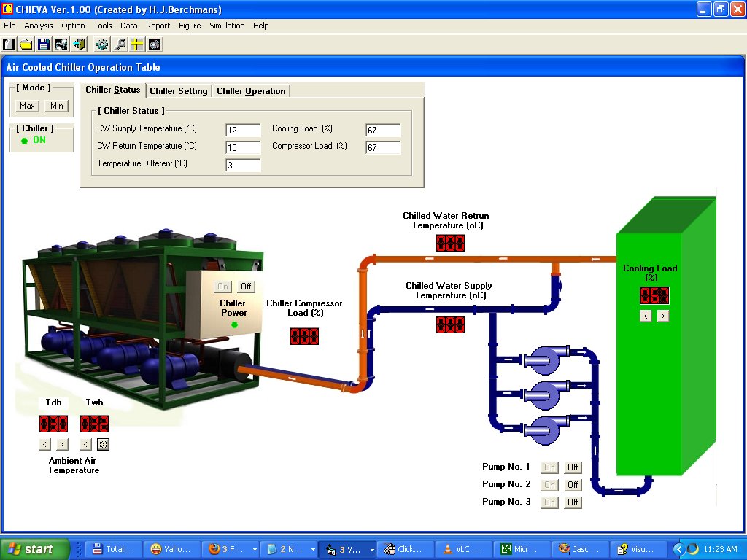Viewport: 747px width, 560px height.
Task: Select Max mode
Action: point(26,105)
